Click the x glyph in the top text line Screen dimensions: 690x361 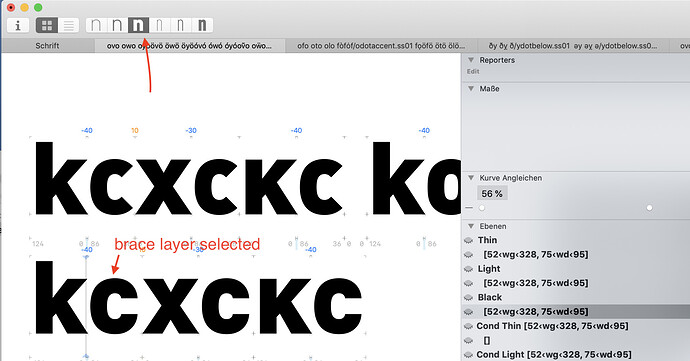pos(163,187)
